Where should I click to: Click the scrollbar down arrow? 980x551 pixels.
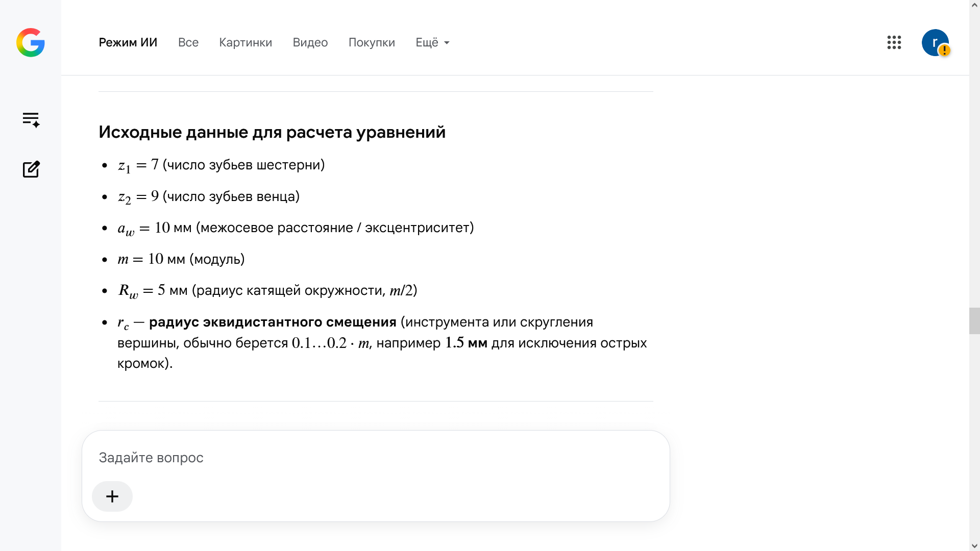point(974,545)
